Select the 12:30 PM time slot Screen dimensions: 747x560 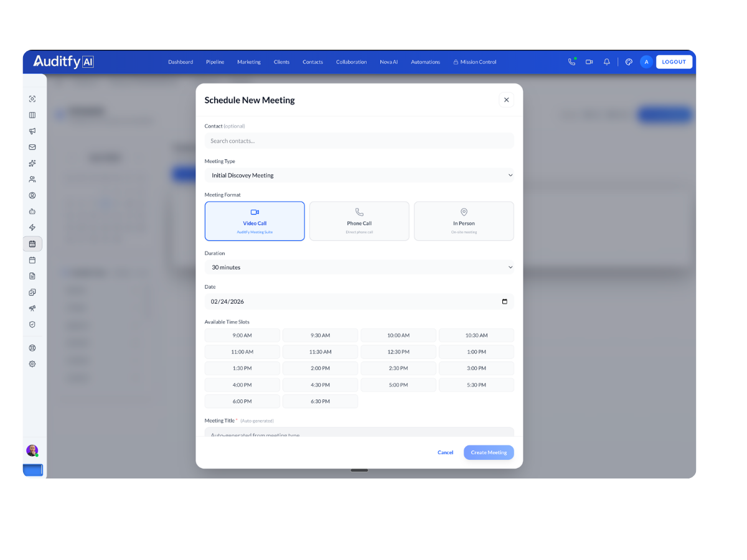pyautogui.click(x=398, y=352)
